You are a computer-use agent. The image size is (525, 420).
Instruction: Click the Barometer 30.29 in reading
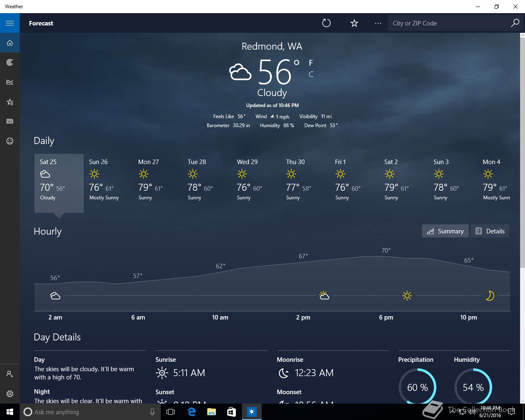(228, 126)
